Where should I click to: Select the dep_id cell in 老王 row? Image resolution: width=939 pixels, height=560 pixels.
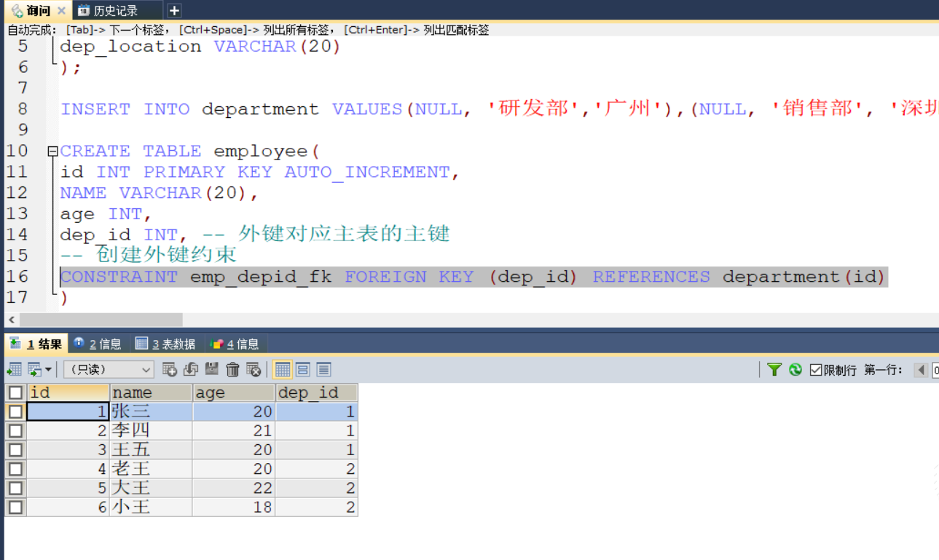(317, 468)
